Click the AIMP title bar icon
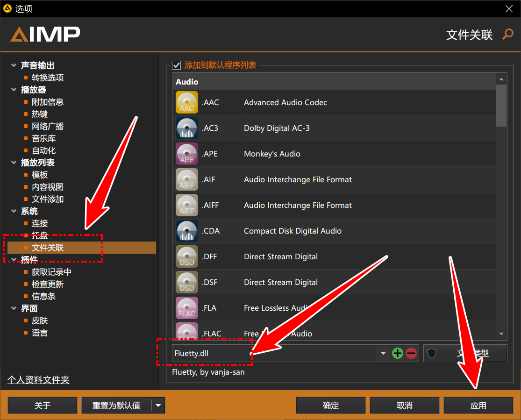The width and height of the screenshot is (521, 420). [7, 8]
